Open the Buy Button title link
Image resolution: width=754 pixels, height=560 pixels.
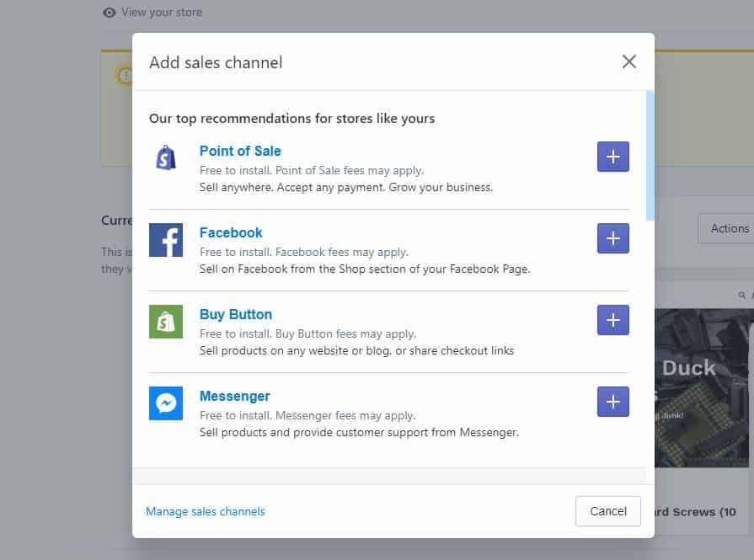[236, 314]
